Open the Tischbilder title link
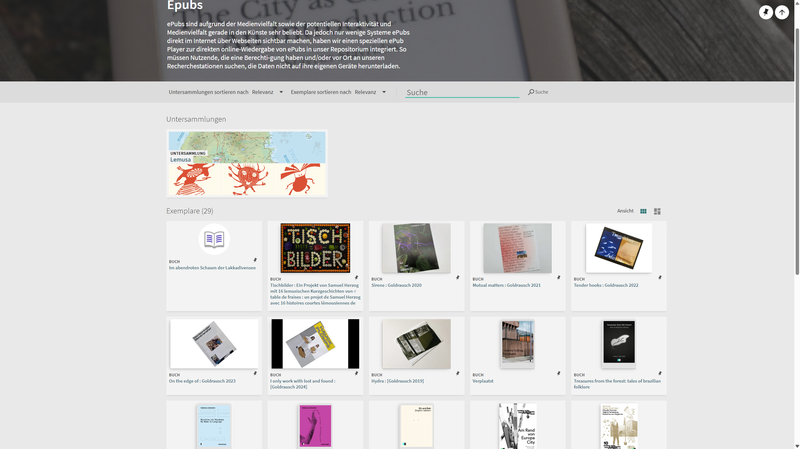The image size is (800, 449). 315,294
